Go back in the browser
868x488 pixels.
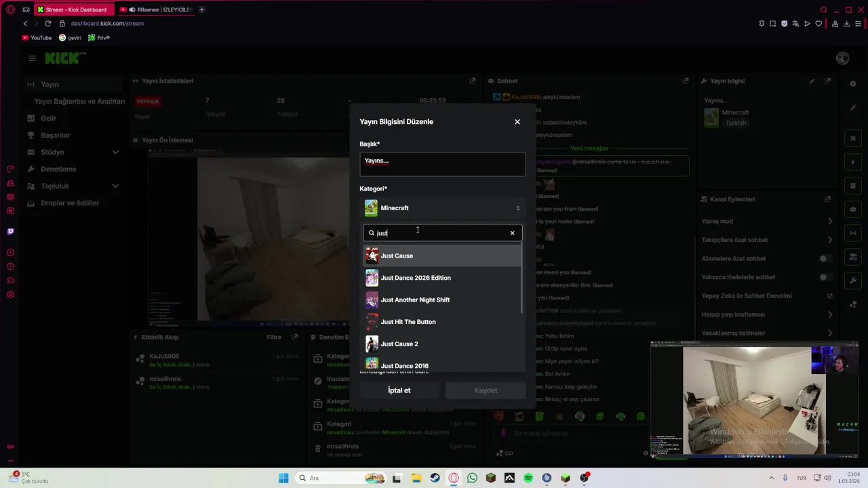coord(26,24)
